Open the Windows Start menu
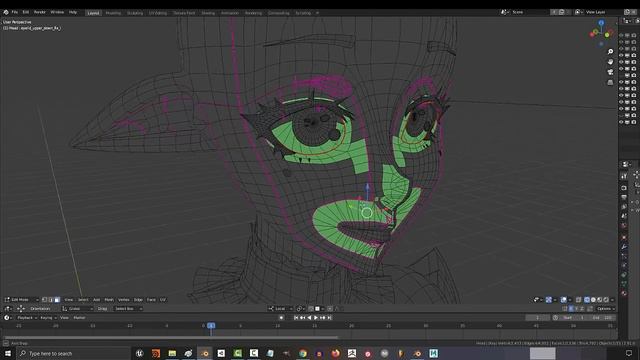The height and width of the screenshot is (360, 640). tap(7, 353)
